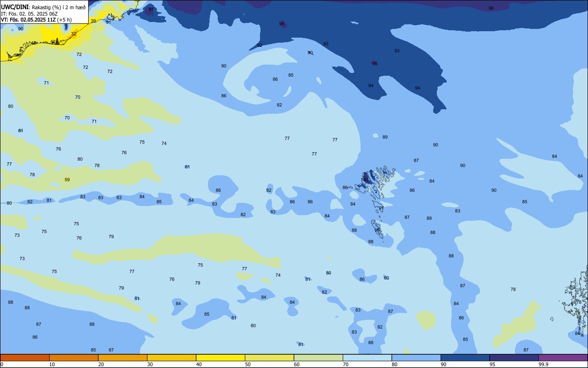The width and height of the screenshot is (588, 368).
Task: Select the navy 95–99.9 legend swatch
Action: point(514,357)
